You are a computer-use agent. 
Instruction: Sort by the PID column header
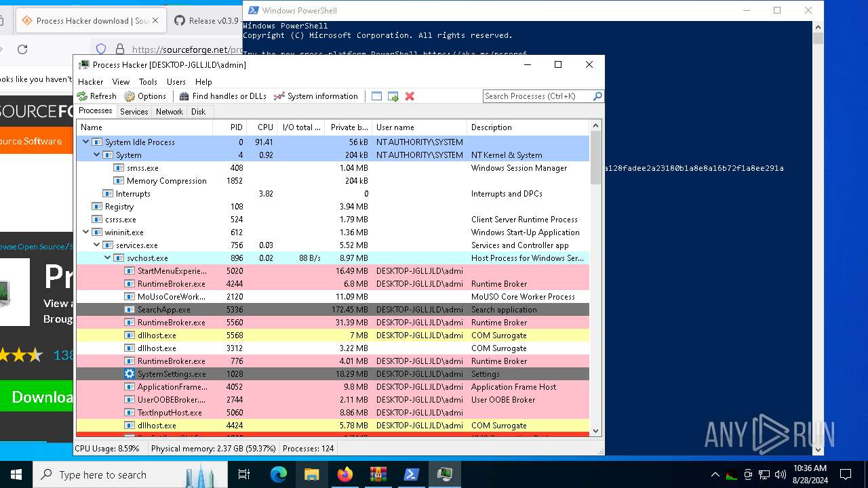point(229,127)
